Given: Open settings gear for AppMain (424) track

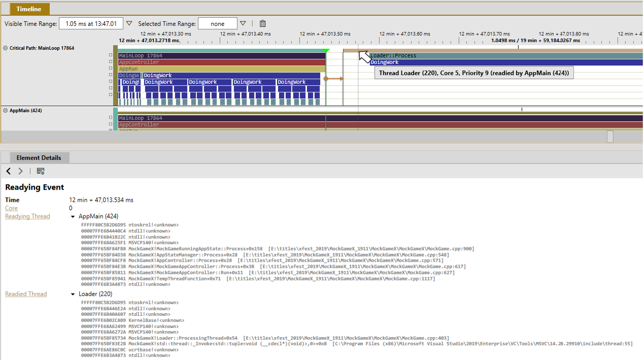Looking at the screenshot, I should [6, 110].
